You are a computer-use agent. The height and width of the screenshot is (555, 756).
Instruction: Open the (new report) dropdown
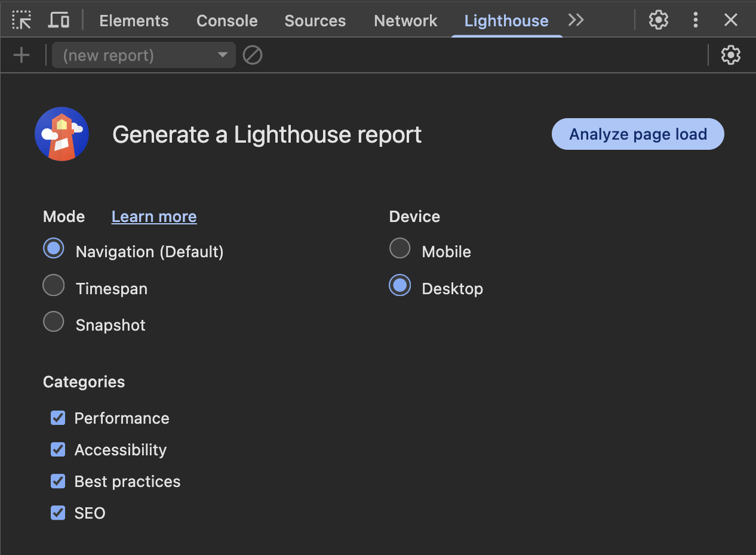pos(144,55)
